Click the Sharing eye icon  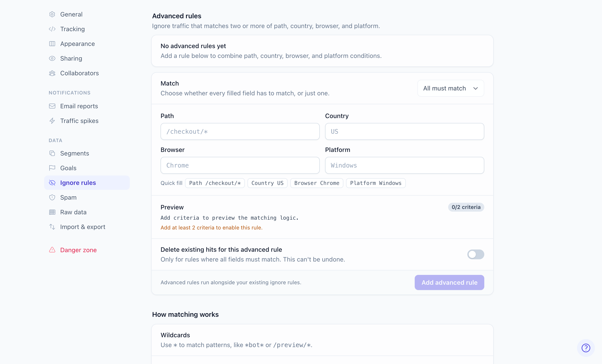(52, 58)
